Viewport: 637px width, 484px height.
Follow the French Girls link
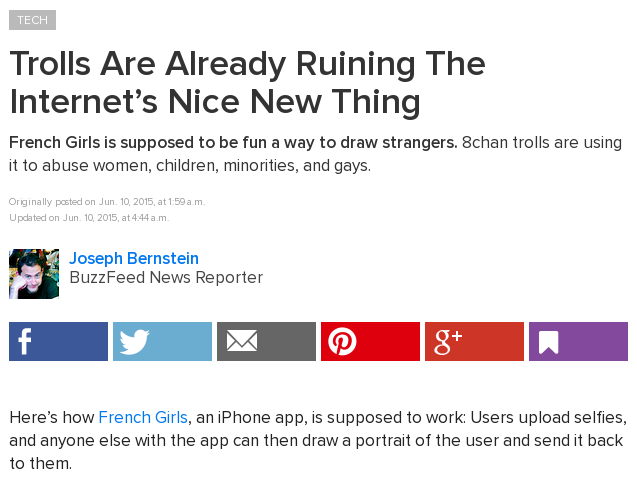point(143,417)
